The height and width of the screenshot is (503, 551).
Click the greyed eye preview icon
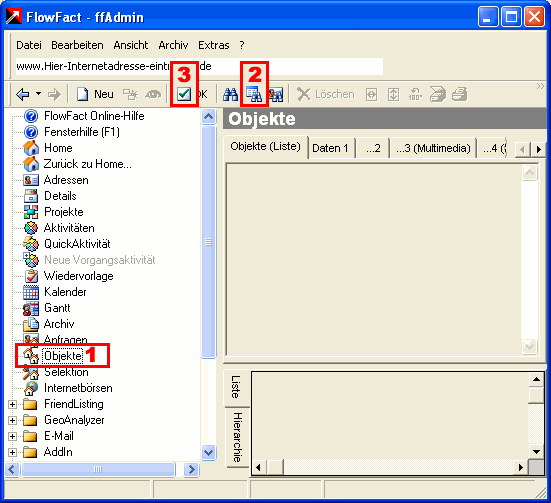pos(153,94)
